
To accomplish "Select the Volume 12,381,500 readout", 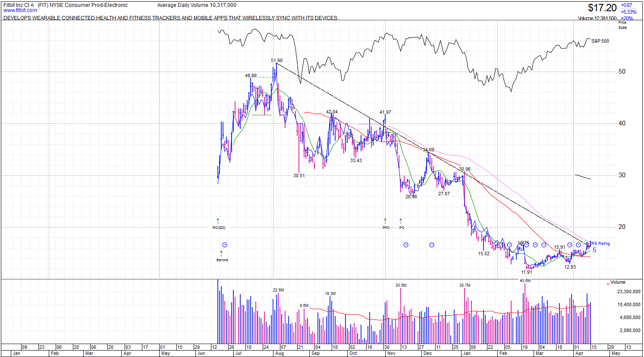I will click(x=597, y=19).
